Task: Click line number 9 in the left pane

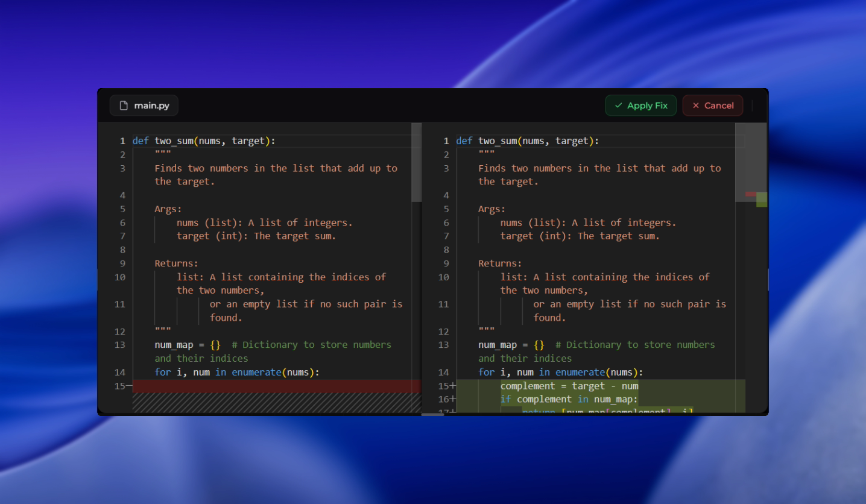Action: coord(122,263)
